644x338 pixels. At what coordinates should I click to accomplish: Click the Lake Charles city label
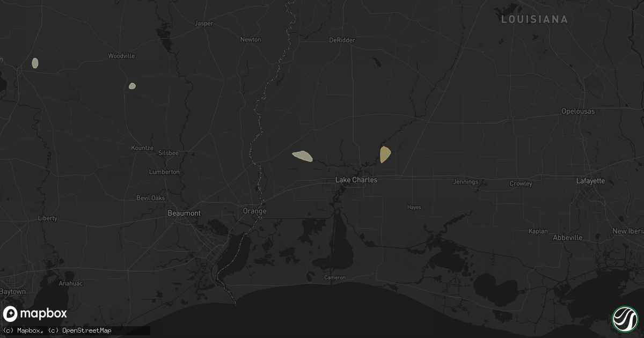coord(356,180)
